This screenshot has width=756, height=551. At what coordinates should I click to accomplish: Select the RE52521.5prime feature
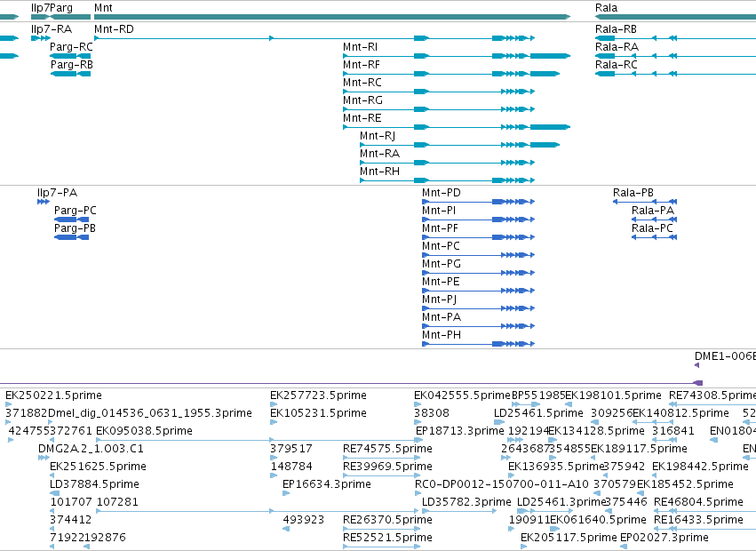click(387, 538)
